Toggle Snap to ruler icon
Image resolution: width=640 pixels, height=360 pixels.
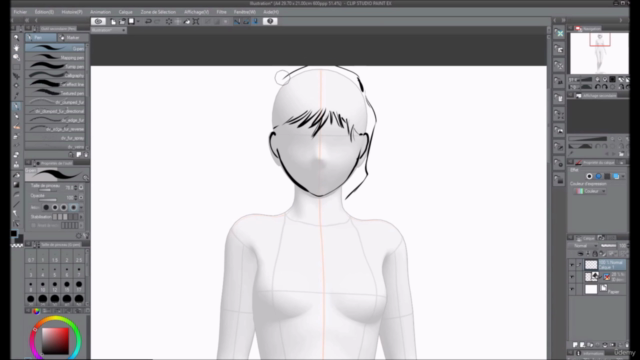237,21
